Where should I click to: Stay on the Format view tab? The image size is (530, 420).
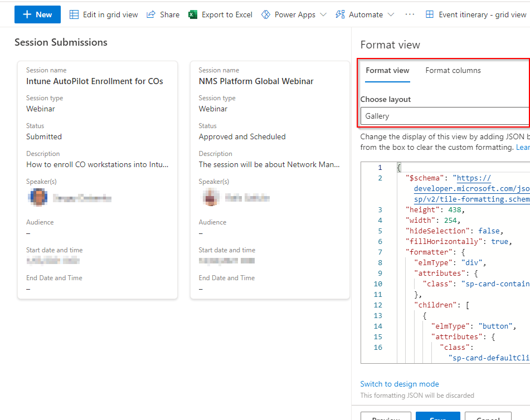click(387, 71)
